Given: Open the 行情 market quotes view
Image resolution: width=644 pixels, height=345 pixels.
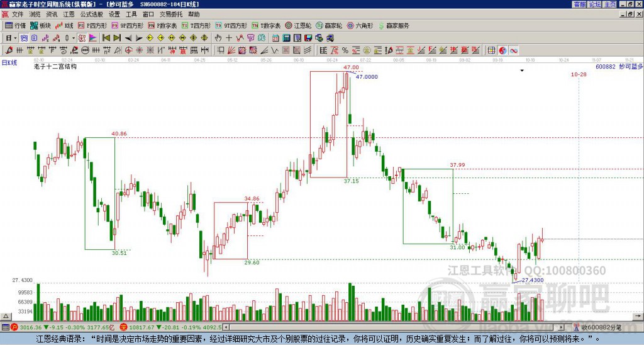Looking at the screenshot, I should (15, 25).
